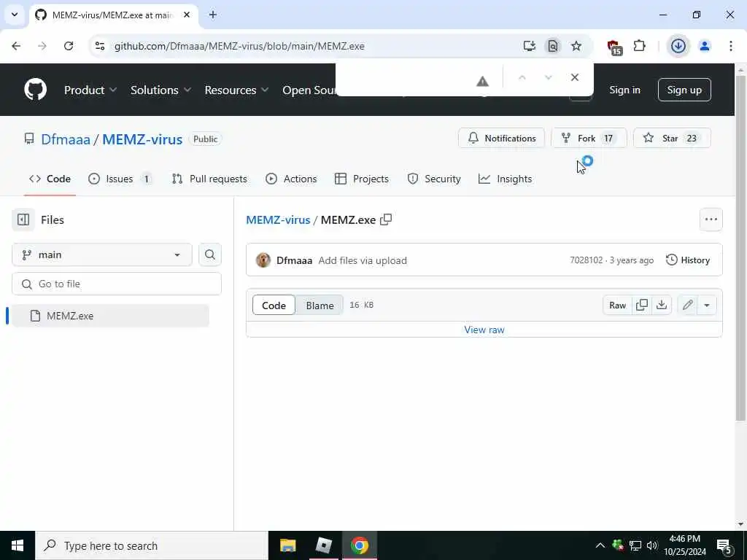The image size is (747, 560).
Task: Switch to Code view toggle
Action: (x=274, y=306)
